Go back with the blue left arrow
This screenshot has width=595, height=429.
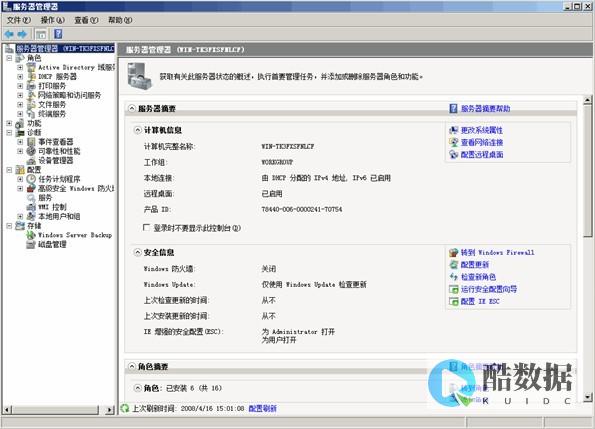point(9,34)
